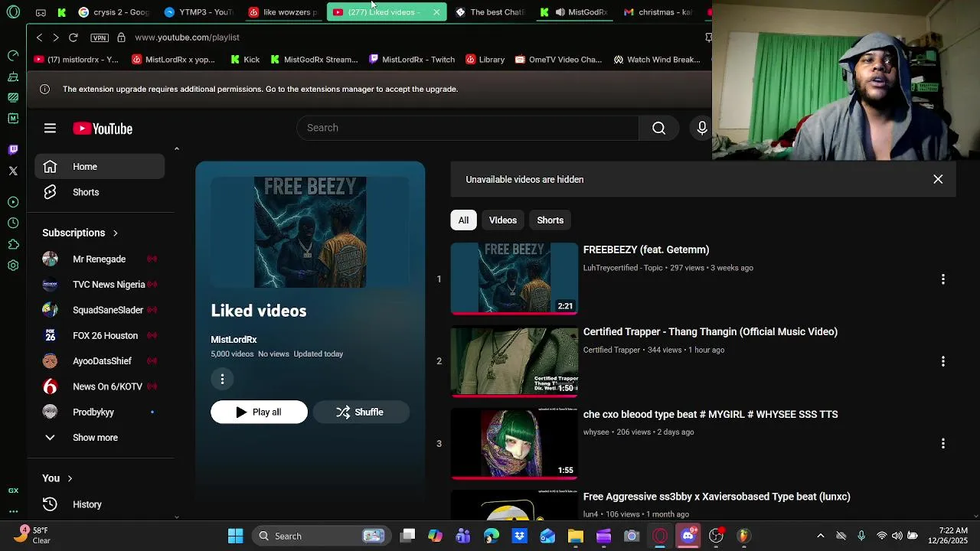Viewport: 980px width, 551px height.
Task: Open the OmeTV Video Chat bookmark
Action: tap(558, 60)
